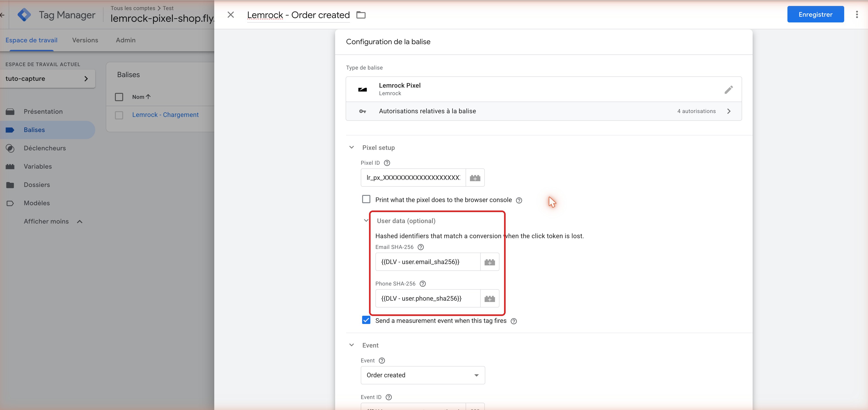Viewport: 868px width, 410px height.
Task: Open help icon next to Pixel ID
Action: [x=387, y=163]
